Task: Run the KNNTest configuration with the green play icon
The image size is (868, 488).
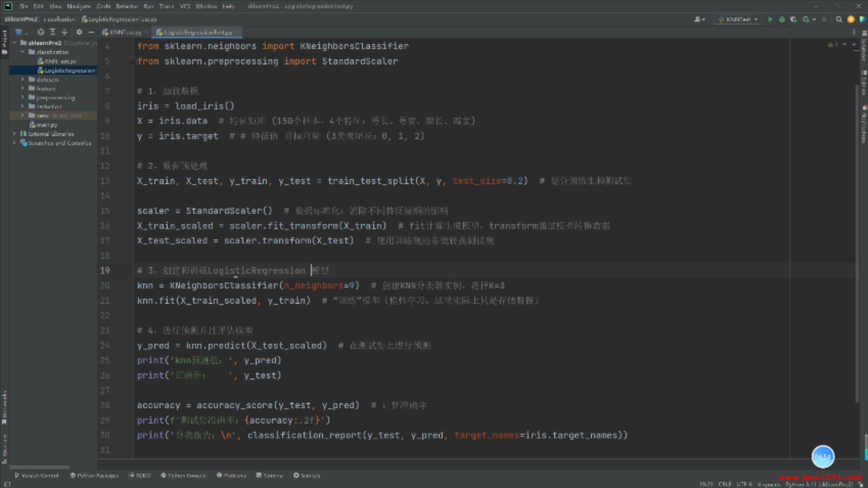Action: click(770, 19)
